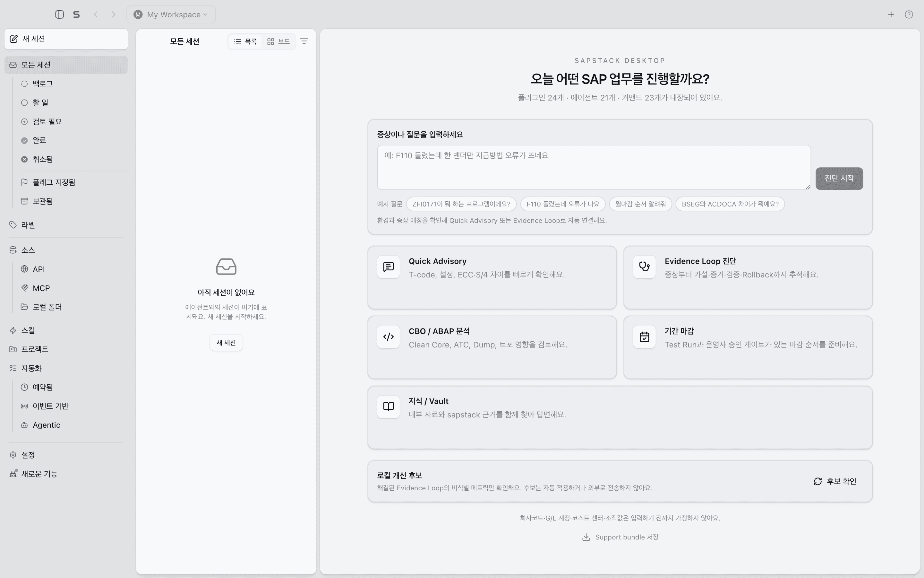
Task: Click the plus icon at top right
Action: point(891,14)
